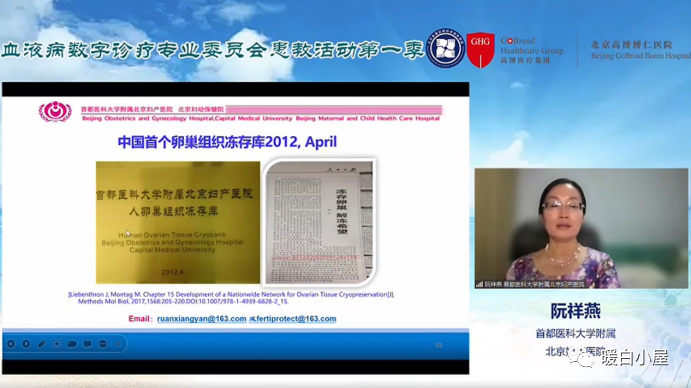Select the pen annotation tool in the slideshow toolbar

(41, 343)
